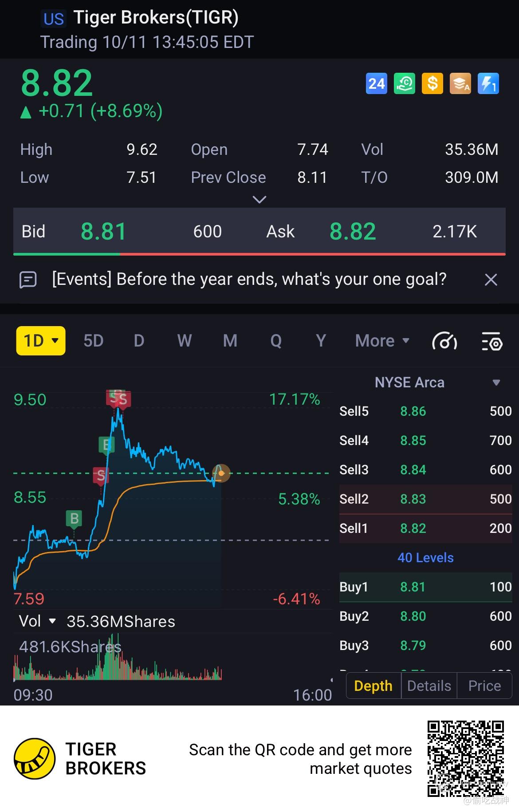Select Sell2 row at 8.83
Image resolution: width=519 pixels, height=812 pixels.
[425, 499]
